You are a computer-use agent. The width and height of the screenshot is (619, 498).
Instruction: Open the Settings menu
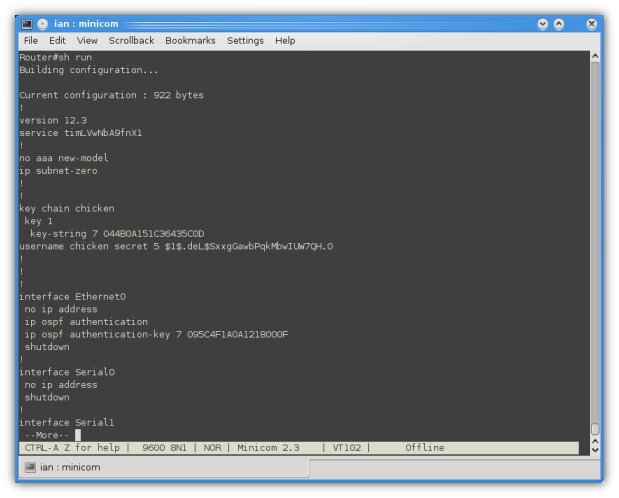click(245, 41)
